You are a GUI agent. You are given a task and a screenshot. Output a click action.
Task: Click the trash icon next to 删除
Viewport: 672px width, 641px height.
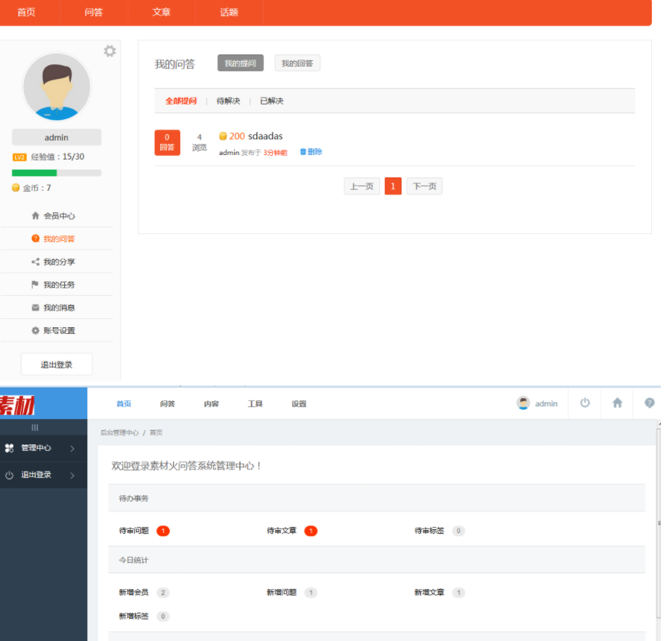303,152
